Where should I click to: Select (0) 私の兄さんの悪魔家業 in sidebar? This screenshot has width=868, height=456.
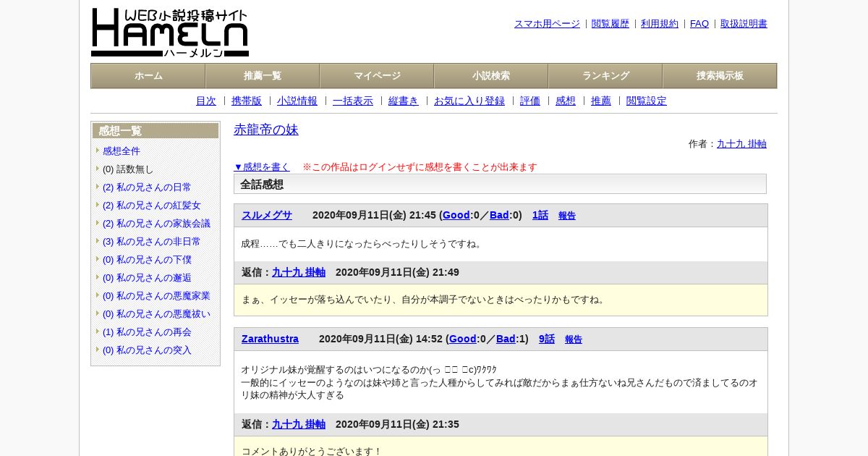pyautogui.click(x=156, y=295)
